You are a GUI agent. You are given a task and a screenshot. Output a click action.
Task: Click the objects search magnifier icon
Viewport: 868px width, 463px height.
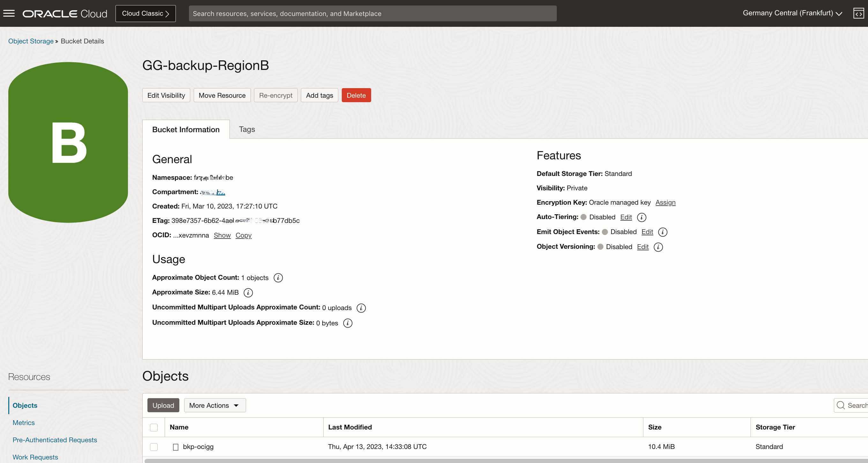pos(841,405)
